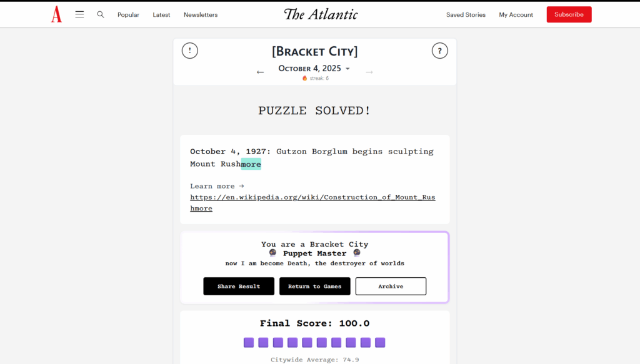
Task: Open the Mount Rushmore Wikipedia link
Action: point(312,197)
